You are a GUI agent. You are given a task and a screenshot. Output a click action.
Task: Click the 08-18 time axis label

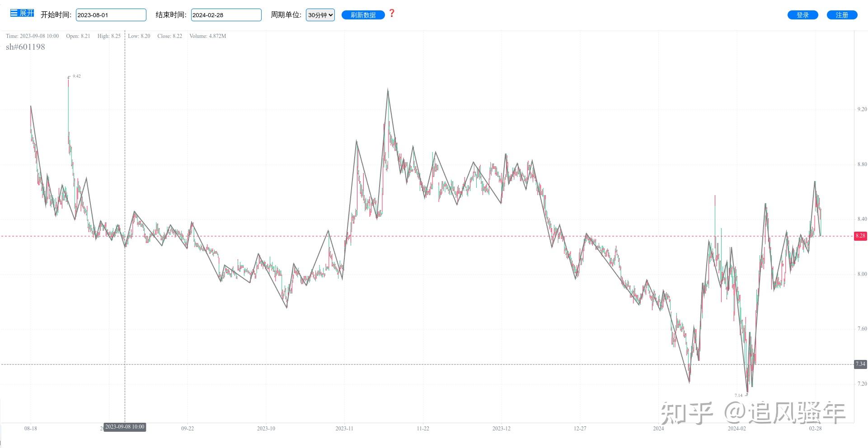coord(31,429)
